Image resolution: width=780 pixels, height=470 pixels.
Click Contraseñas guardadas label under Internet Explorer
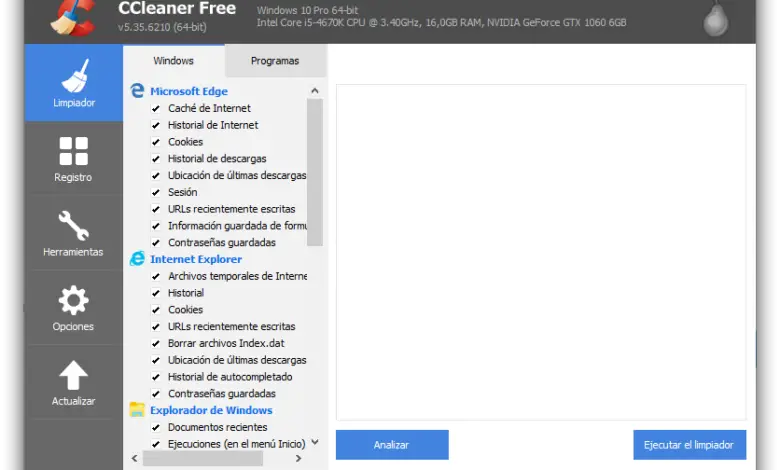tap(222, 393)
